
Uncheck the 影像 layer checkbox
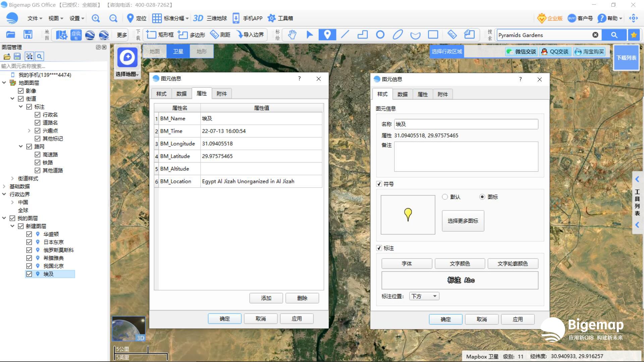click(x=21, y=91)
